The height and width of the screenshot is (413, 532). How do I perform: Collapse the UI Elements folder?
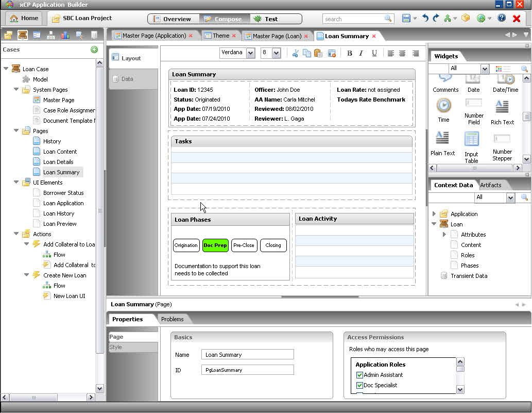tap(16, 182)
